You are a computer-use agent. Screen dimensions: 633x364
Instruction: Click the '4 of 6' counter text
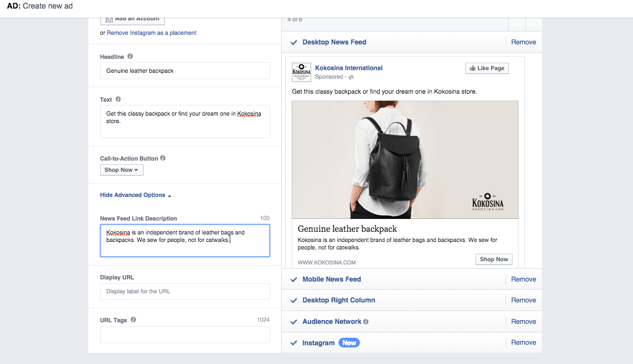(295, 19)
